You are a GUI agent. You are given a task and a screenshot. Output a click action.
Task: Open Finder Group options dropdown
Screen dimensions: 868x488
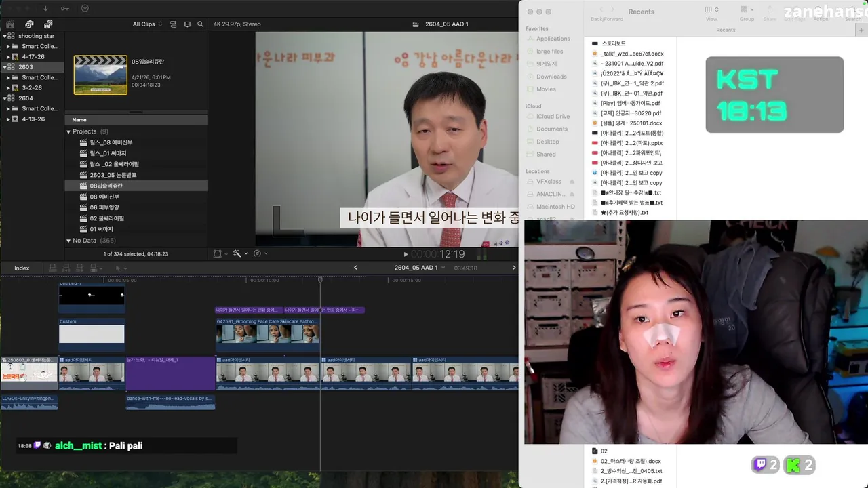[747, 9]
